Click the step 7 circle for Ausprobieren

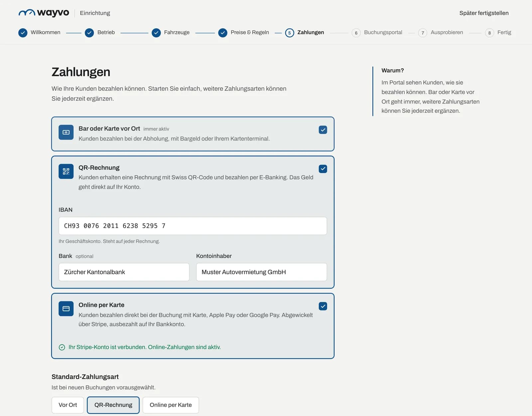[x=423, y=33]
